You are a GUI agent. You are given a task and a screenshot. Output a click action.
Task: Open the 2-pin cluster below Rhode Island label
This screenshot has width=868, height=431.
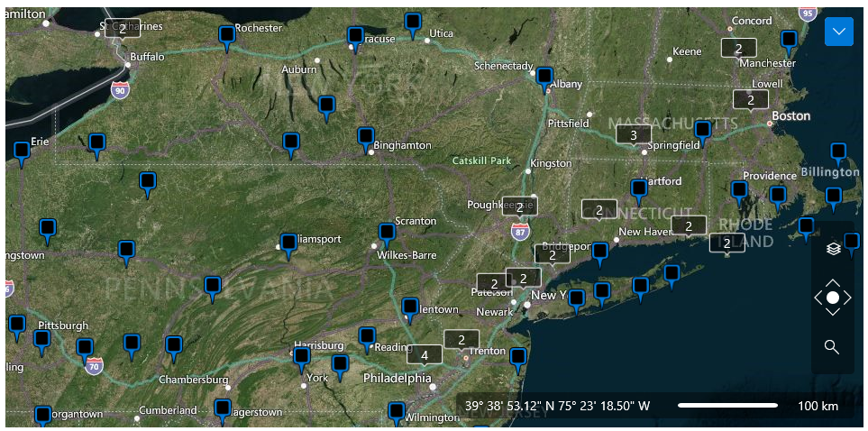[x=727, y=243]
